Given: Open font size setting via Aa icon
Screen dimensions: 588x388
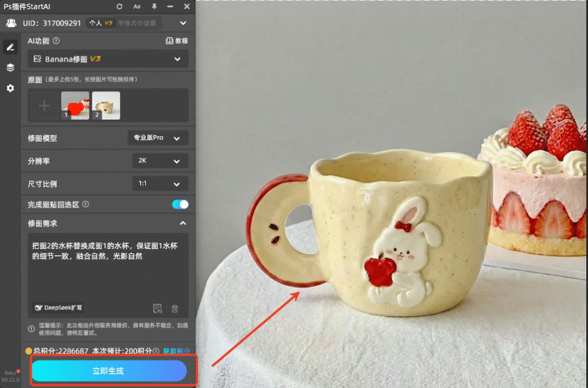Looking at the screenshot, I should pyautogui.click(x=137, y=7).
